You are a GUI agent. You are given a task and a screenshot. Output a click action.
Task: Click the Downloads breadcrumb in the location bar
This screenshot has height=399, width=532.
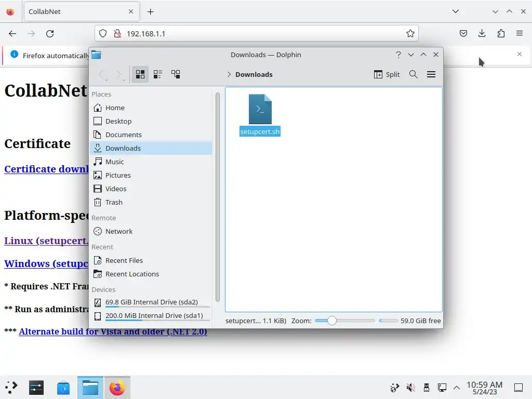254,74
